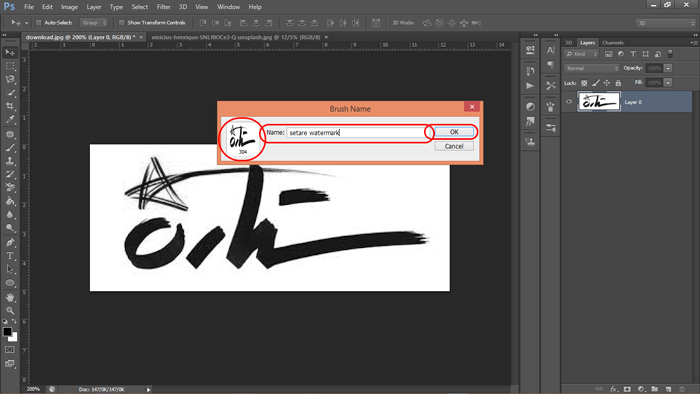This screenshot has height=394, width=700.
Task: Confirm the brush name with OK
Action: (x=454, y=132)
